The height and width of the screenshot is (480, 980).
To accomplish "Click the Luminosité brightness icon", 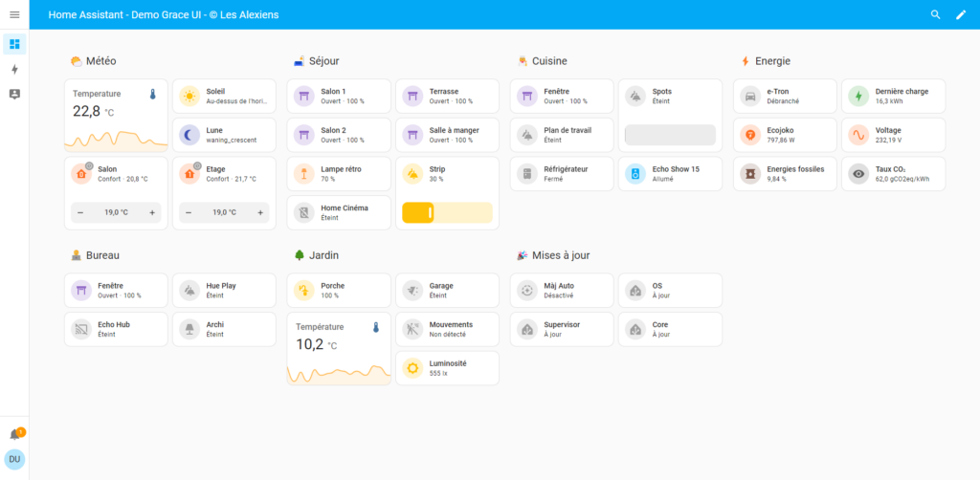I will [412, 368].
